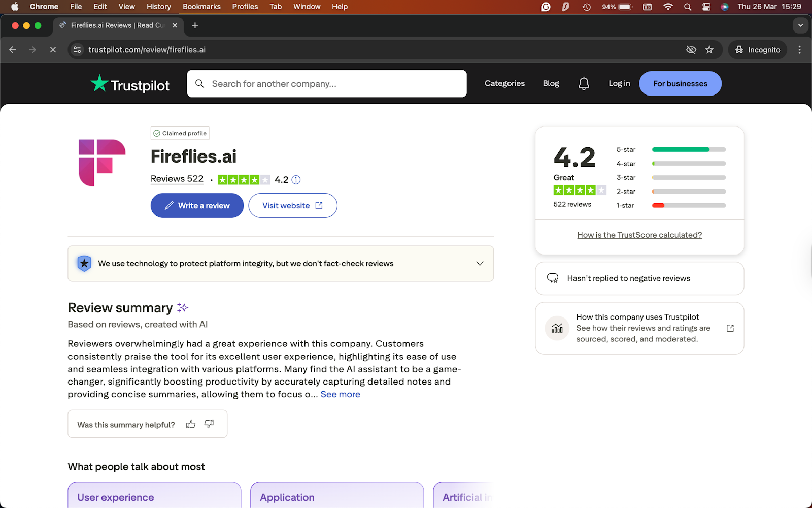The height and width of the screenshot is (508, 812).
Task: Expand the platform integrity notice chevron
Action: [480, 263]
